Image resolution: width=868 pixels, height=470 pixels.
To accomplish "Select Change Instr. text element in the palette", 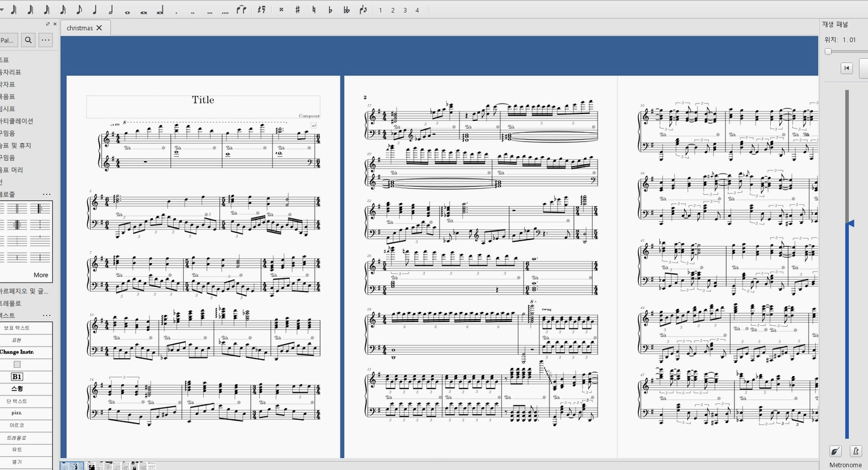I will tap(17, 352).
